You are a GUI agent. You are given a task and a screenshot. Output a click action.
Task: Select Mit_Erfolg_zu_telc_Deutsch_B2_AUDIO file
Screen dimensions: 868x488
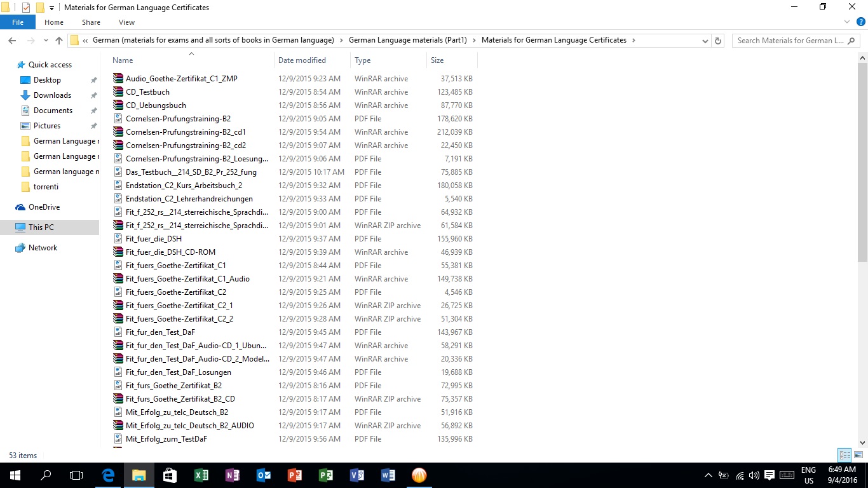(x=189, y=426)
